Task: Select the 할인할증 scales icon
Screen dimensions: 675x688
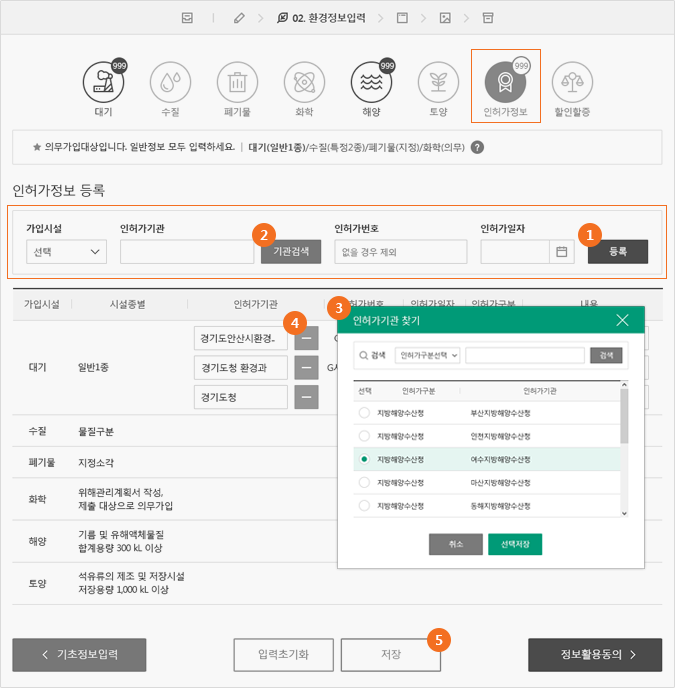Action: [x=572, y=82]
